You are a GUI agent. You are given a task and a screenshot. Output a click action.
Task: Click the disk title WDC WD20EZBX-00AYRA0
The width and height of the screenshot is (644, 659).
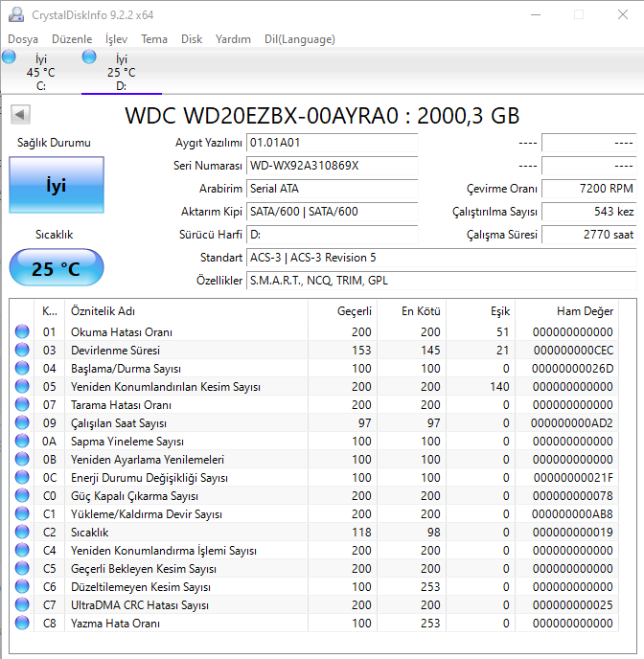[262, 116]
